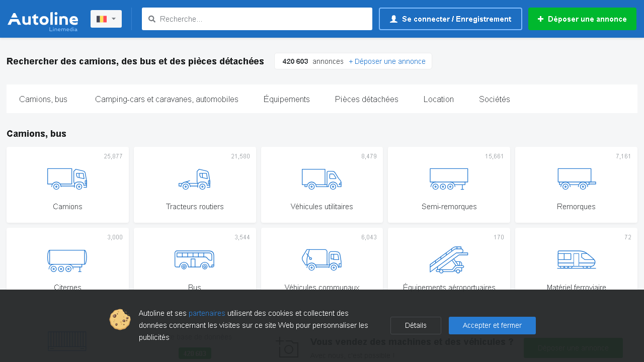Click the cookie icon in banner
Viewport: 644px width, 362px height.
point(120,319)
